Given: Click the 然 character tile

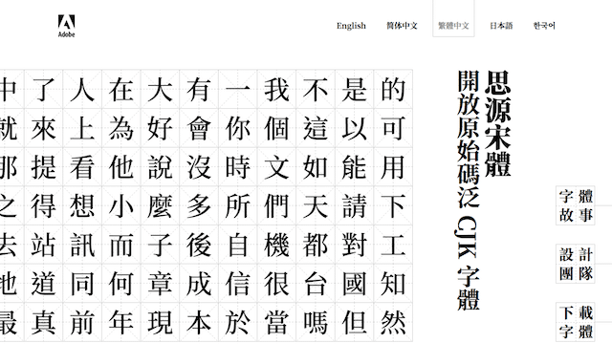Looking at the screenshot, I should [x=393, y=322].
